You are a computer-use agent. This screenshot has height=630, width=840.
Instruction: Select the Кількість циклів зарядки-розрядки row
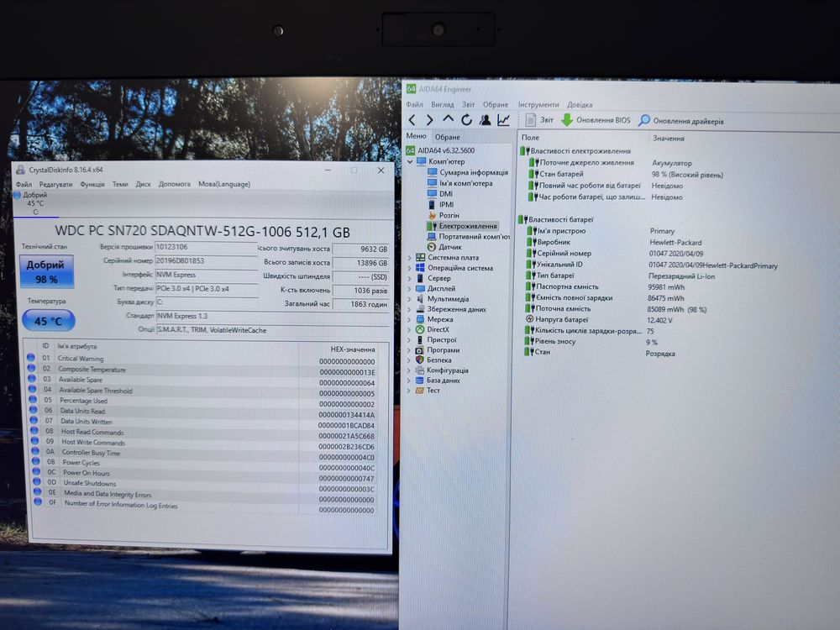coord(590,330)
